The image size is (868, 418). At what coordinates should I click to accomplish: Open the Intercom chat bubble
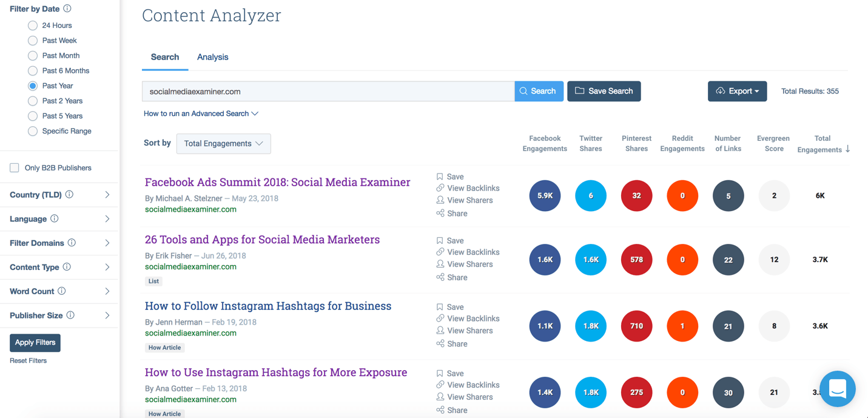[838, 389]
